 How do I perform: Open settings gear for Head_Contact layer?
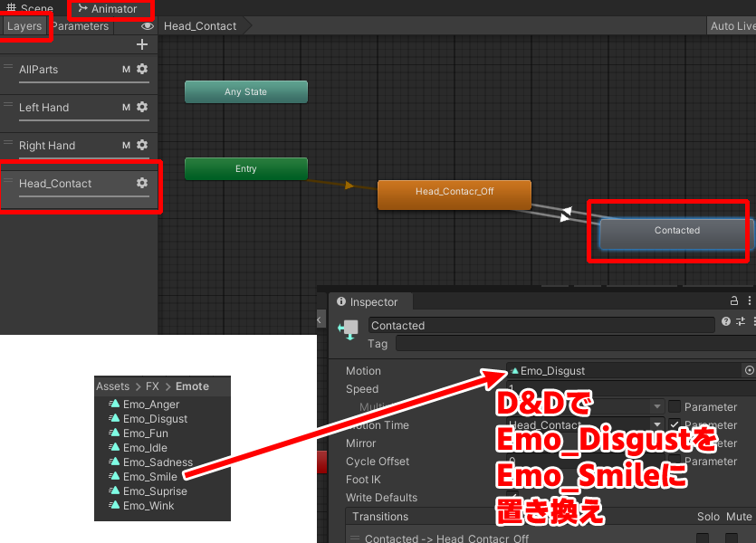142,183
